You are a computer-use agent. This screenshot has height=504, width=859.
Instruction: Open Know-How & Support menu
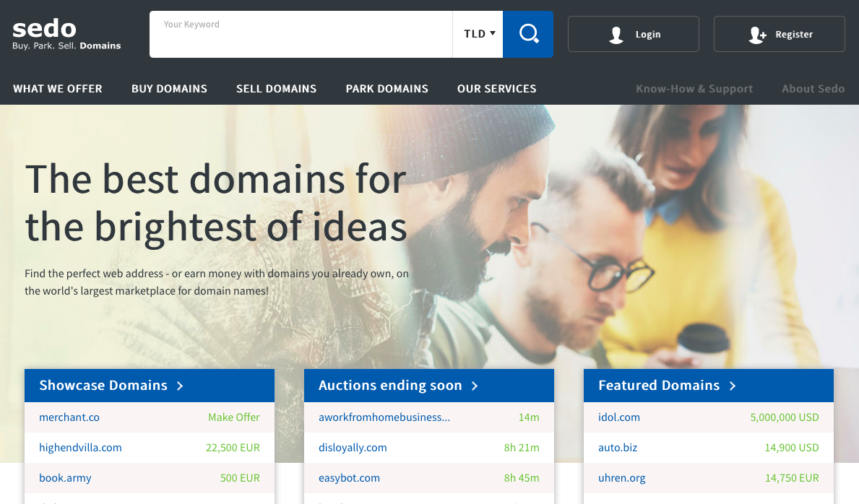tap(694, 89)
